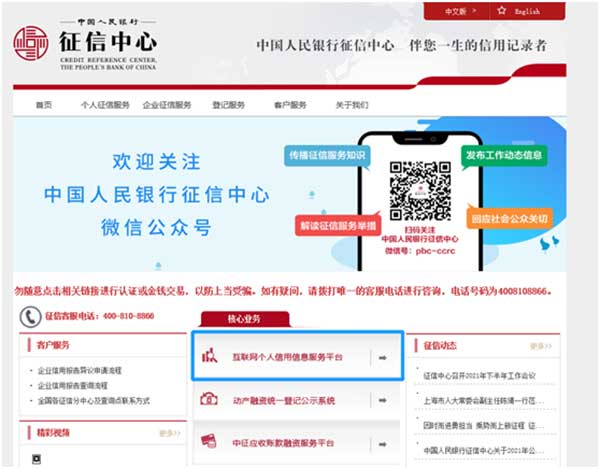Open news item starting 上海市人大常委会副主任
Viewport: 600px width, 469px height.
tap(484, 401)
